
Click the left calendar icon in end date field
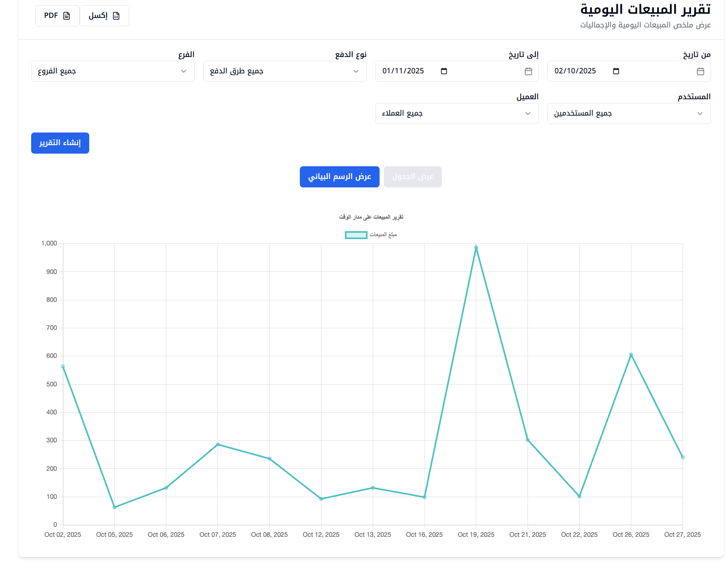pos(444,71)
